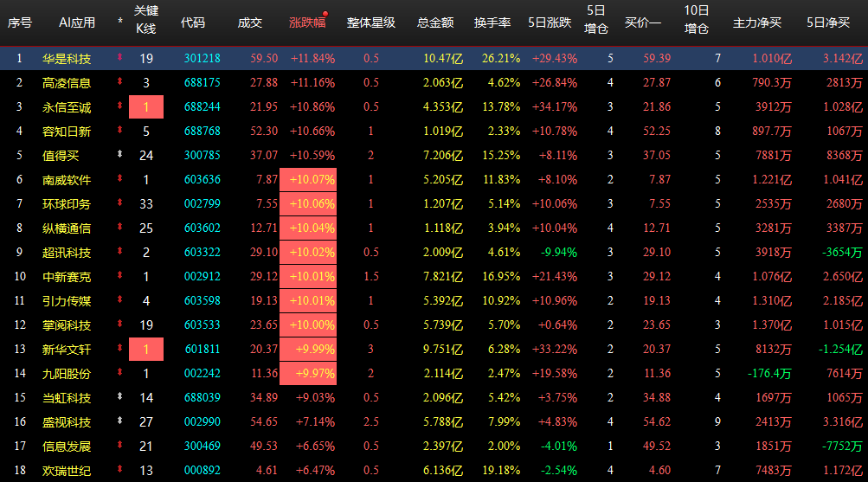Image resolution: width=868 pixels, height=482 pixels.
Task: Sort by 5日净买 column header
Action: click(x=828, y=22)
